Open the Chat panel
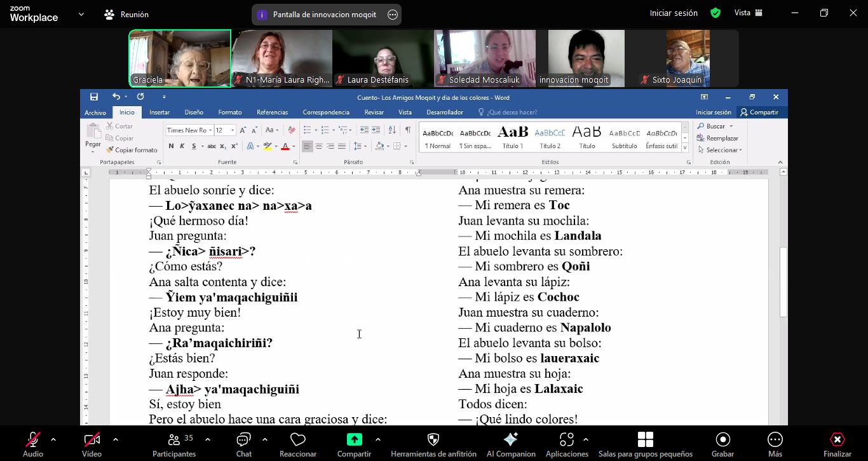The width and height of the screenshot is (868, 461). pos(243,444)
